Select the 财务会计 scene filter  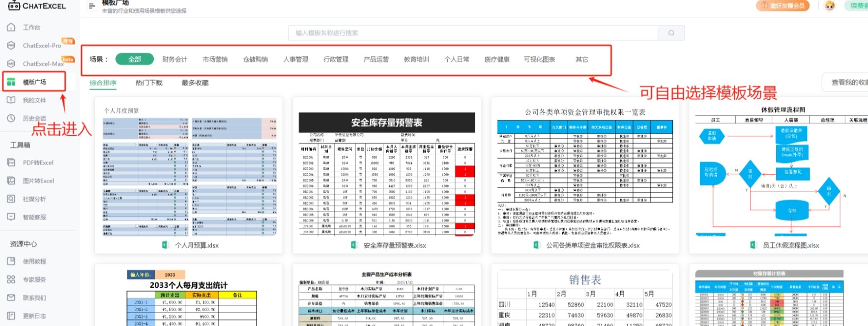pyautogui.click(x=174, y=59)
